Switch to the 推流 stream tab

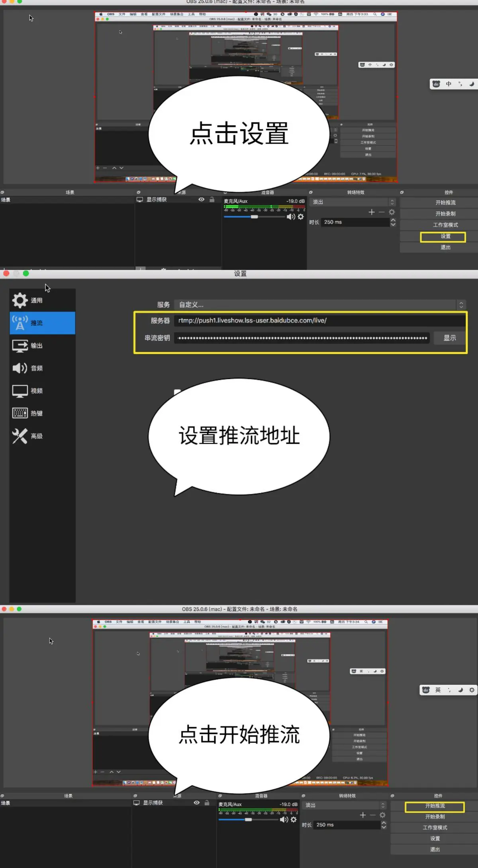point(42,323)
